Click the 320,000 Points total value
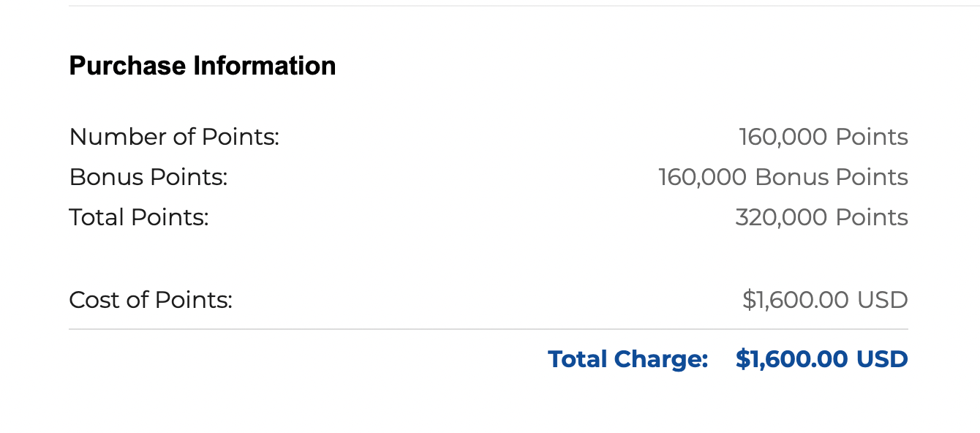Screen dimensions: 980x433 tap(821, 217)
